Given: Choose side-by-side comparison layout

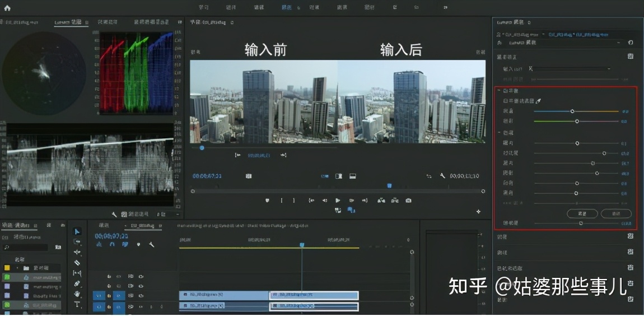Looking at the screenshot, I should click(325, 176).
